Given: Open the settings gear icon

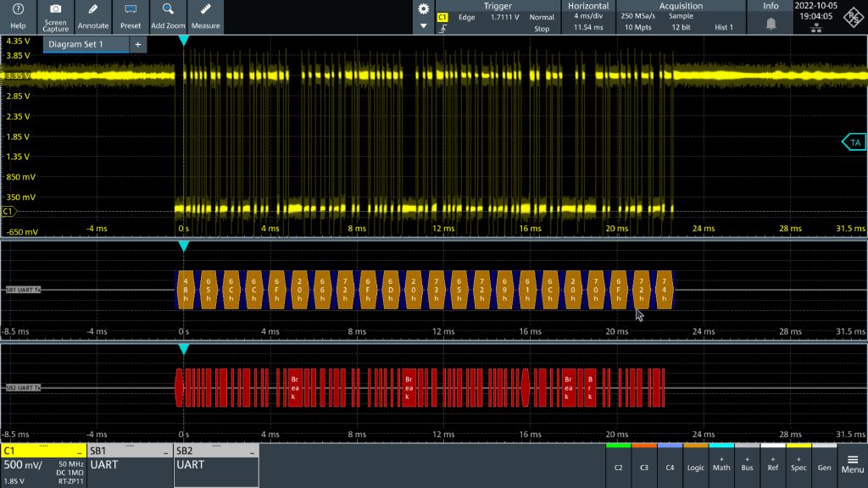Looking at the screenshot, I should coord(424,8).
